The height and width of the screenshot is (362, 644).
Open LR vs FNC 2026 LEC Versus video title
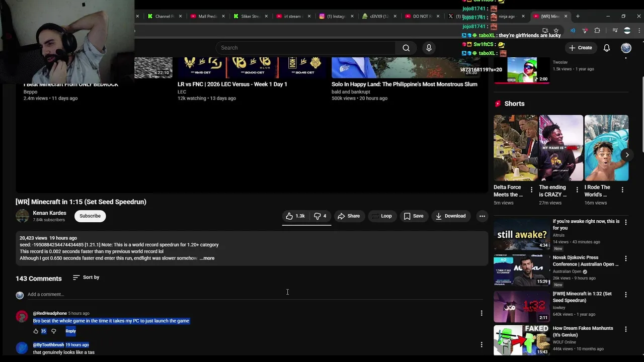tap(232, 84)
